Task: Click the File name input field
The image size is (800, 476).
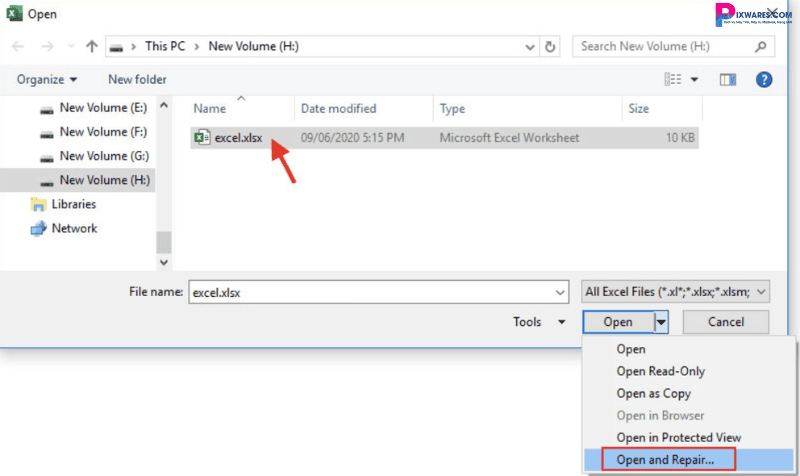Action: (370, 291)
